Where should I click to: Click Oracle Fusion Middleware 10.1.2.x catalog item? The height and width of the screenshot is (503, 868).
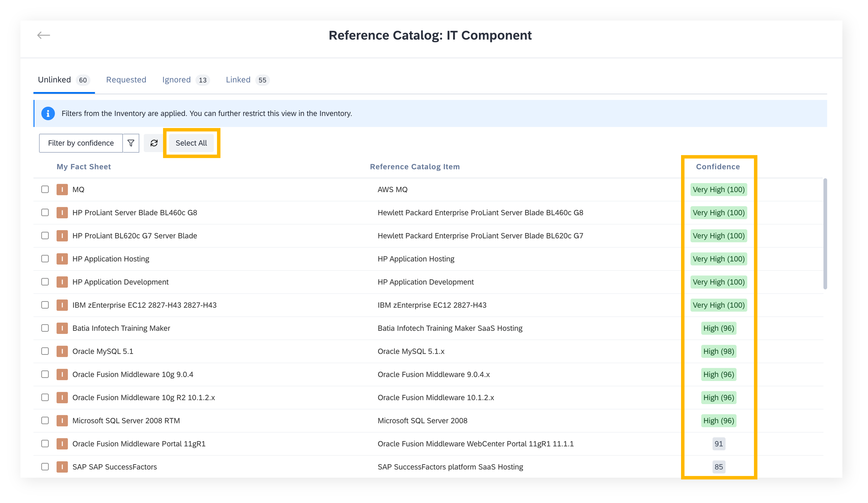tap(436, 397)
